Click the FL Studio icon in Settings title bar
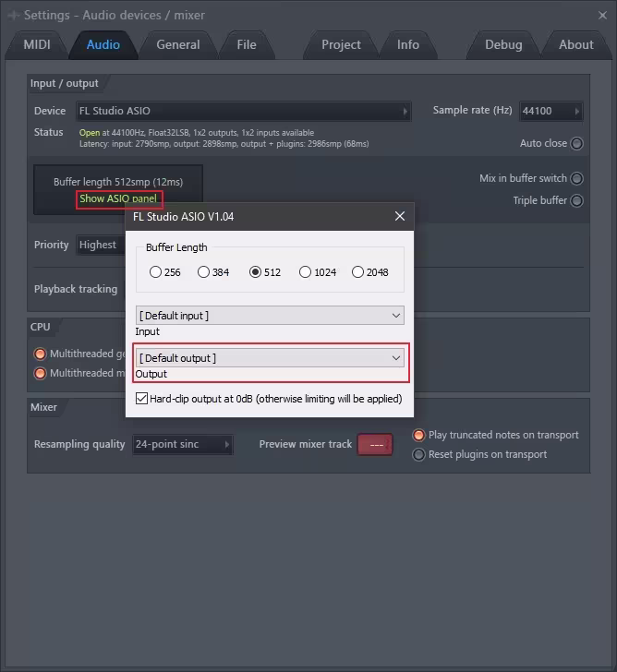The height and width of the screenshot is (672, 617). (14, 16)
